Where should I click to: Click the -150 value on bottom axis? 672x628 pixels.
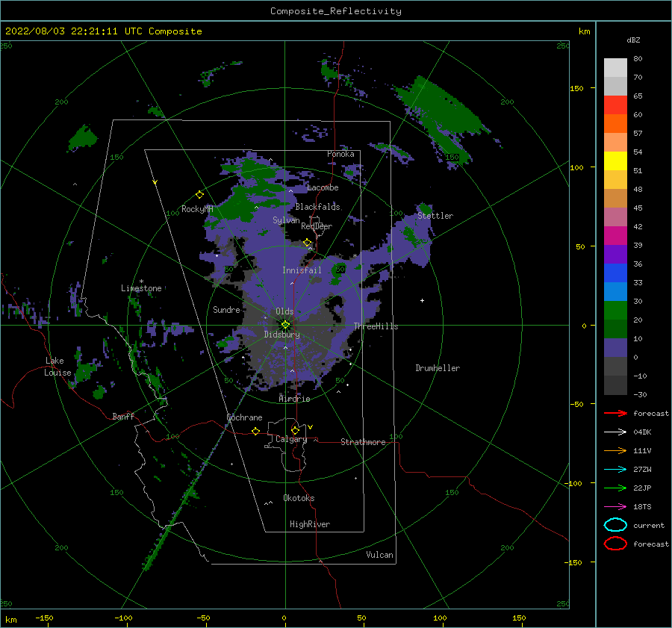[44, 618]
